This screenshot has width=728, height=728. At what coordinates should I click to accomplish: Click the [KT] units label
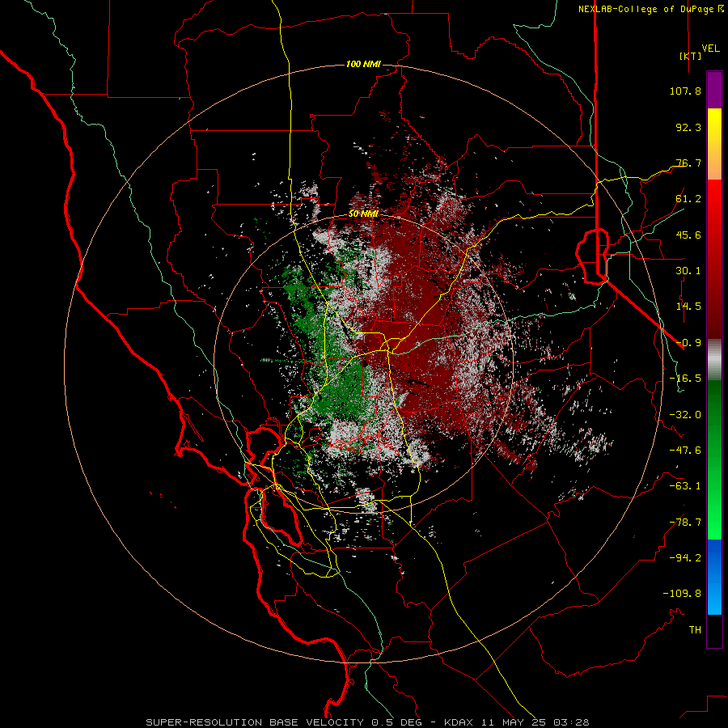[x=691, y=56]
